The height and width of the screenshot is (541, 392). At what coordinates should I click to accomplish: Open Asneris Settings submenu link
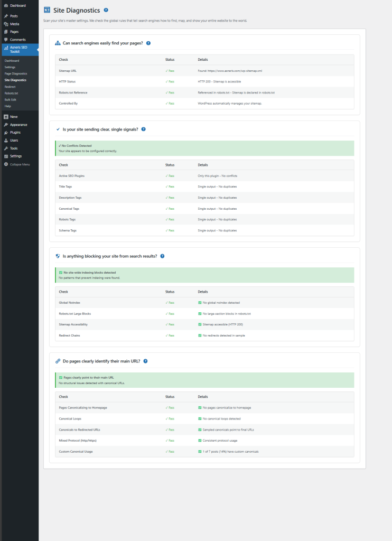pyautogui.click(x=10, y=67)
